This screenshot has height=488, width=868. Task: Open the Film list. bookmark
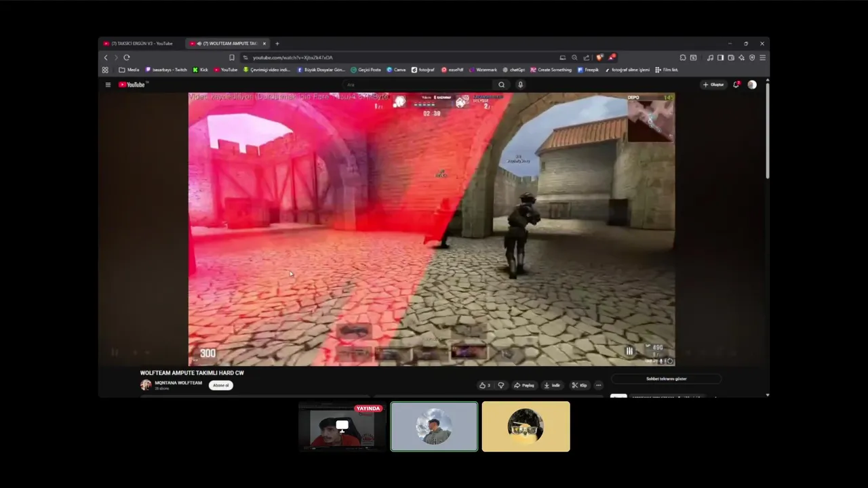pyautogui.click(x=667, y=70)
